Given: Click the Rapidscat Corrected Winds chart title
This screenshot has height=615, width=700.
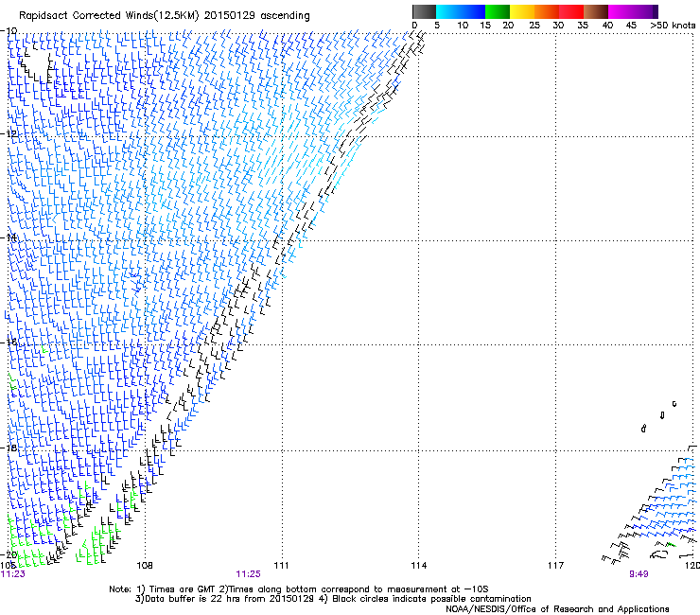Looking at the screenshot, I should (165, 16).
